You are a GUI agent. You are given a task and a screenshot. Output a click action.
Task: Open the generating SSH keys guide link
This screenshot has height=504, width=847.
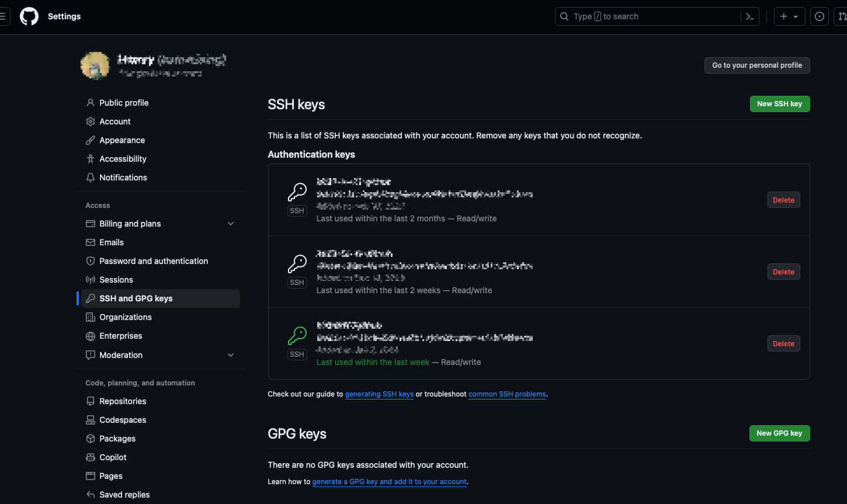[x=379, y=394]
